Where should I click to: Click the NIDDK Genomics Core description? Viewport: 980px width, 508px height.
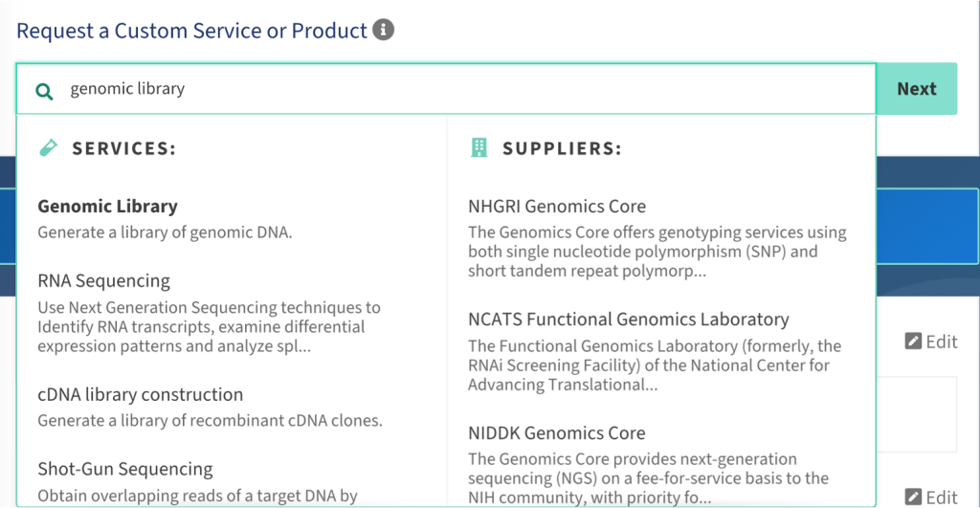pos(647,477)
